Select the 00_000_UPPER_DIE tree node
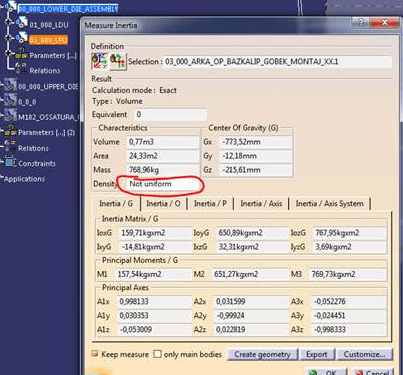403x375 pixels. pyautogui.click(x=48, y=87)
